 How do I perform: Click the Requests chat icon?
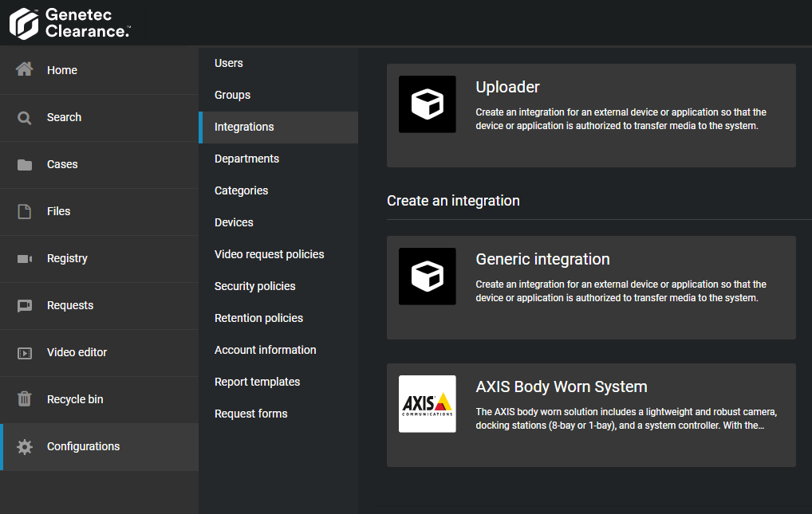25,306
